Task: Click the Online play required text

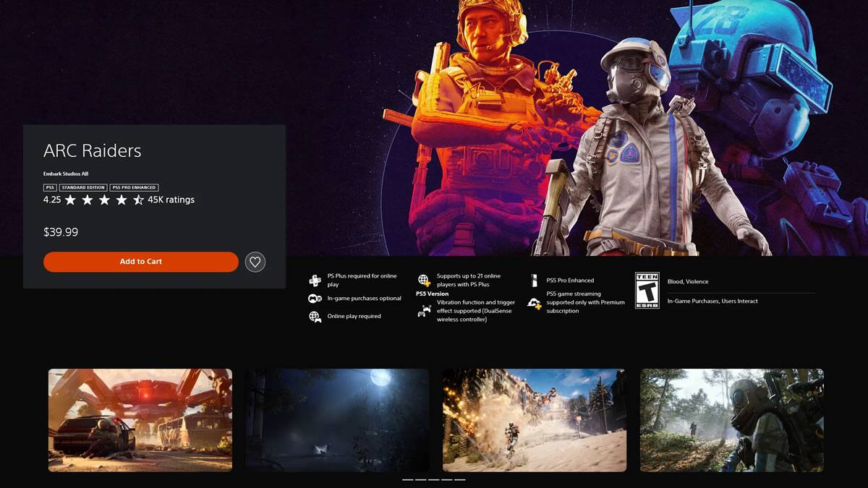Action: 354,317
